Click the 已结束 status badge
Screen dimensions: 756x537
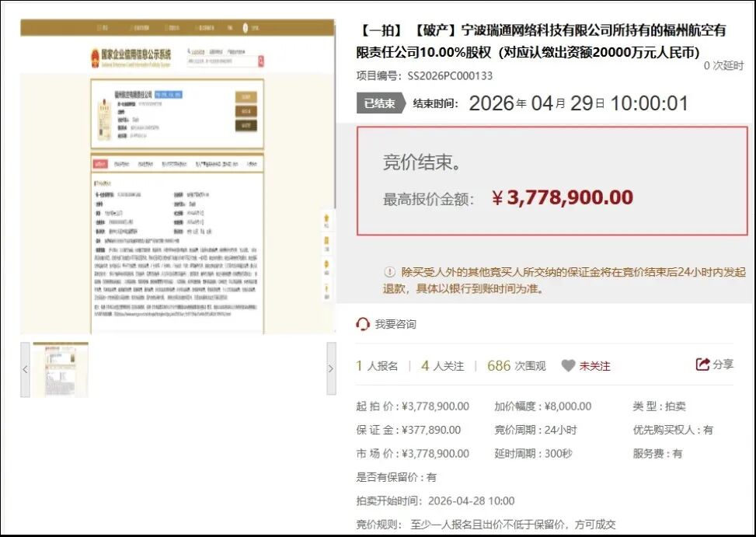click(381, 103)
